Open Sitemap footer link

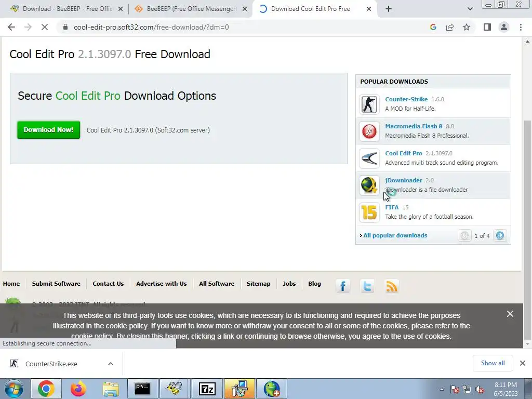pyautogui.click(x=259, y=284)
